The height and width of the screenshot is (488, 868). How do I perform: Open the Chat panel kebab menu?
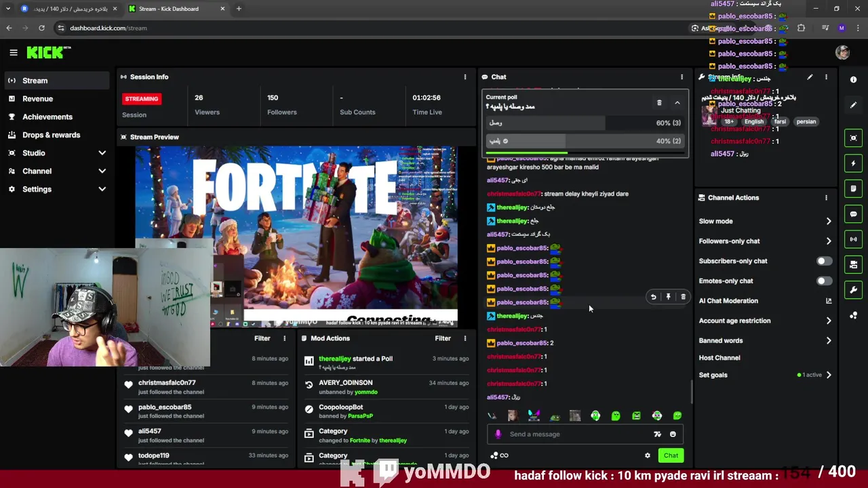(682, 77)
